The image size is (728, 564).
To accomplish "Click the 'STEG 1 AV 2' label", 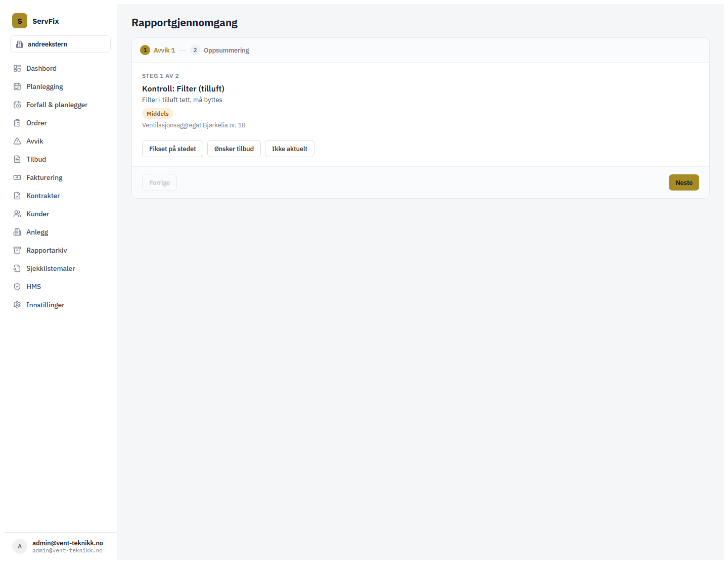I will pos(160,76).
